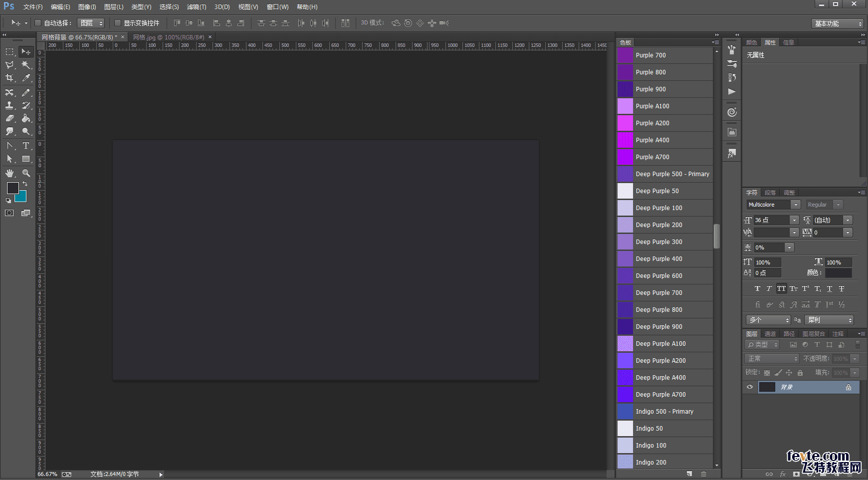Screen dimensions: 868x480
Task: Select the Rectangular Marquee tool
Action: tap(9, 52)
